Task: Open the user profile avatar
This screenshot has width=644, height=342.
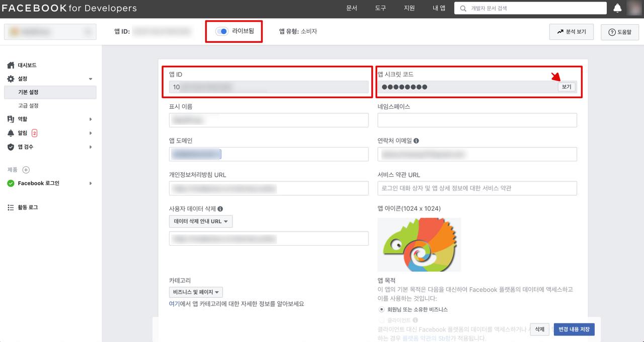Action: 634,8
